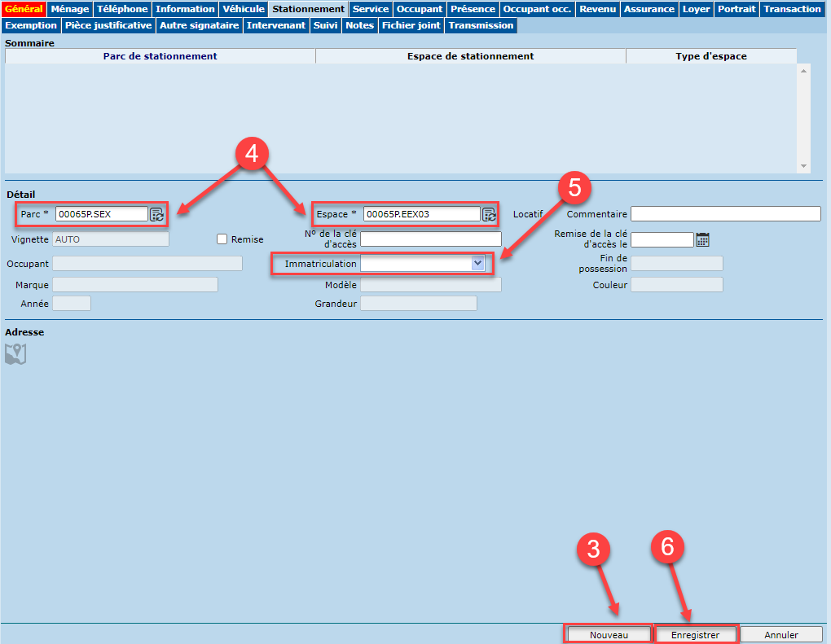Open the Parc lookup icon
This screenshot has width=831, height=644.
pyautogui.click(x=157, y=215)
